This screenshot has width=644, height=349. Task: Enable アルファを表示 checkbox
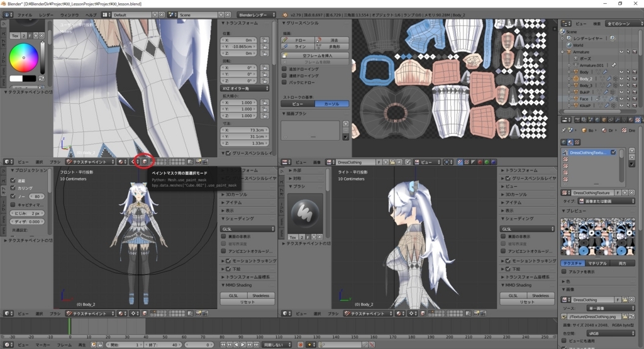[564, 272]
